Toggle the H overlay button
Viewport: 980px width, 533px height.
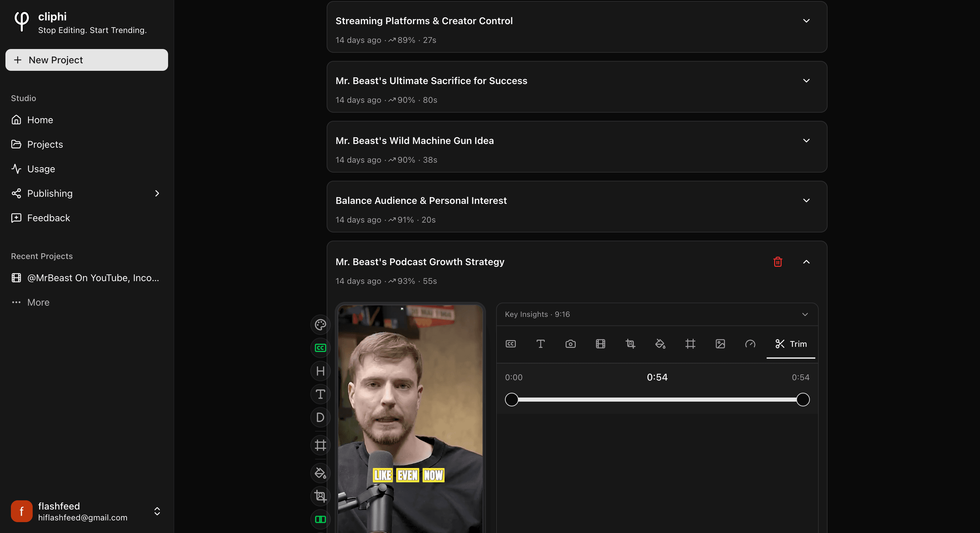[320, 371]
